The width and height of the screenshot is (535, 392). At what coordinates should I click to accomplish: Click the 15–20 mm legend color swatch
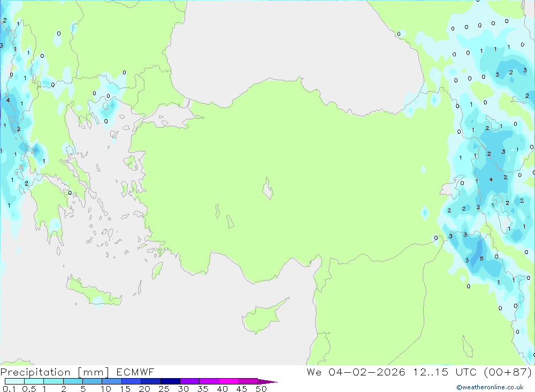[x=132, y=381]
